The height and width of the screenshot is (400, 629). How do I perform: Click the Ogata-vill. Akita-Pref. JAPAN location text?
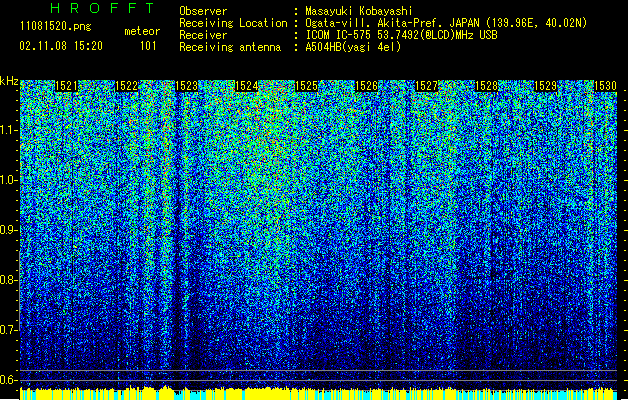click(446, 23)
